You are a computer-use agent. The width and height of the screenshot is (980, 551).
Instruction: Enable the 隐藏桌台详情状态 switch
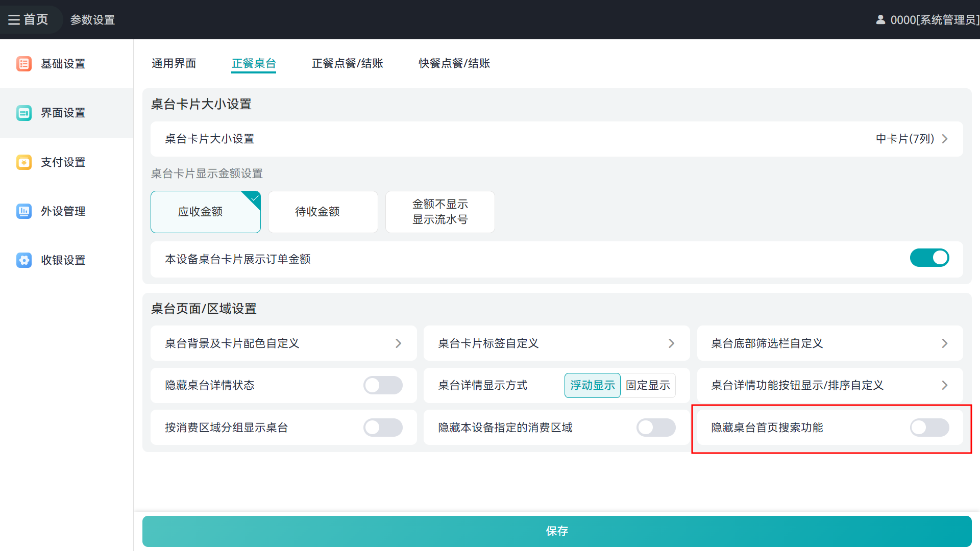point(383,385)
